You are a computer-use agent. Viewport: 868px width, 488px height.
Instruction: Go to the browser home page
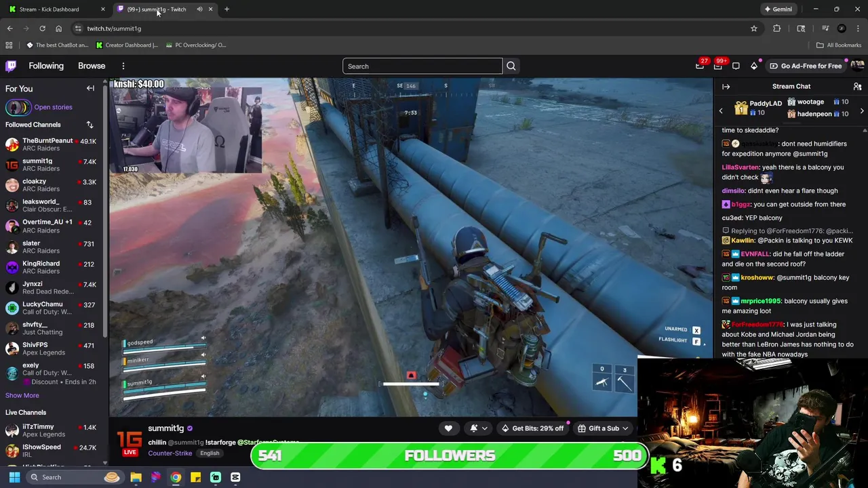pyautogui.click(x=58, y=28)
